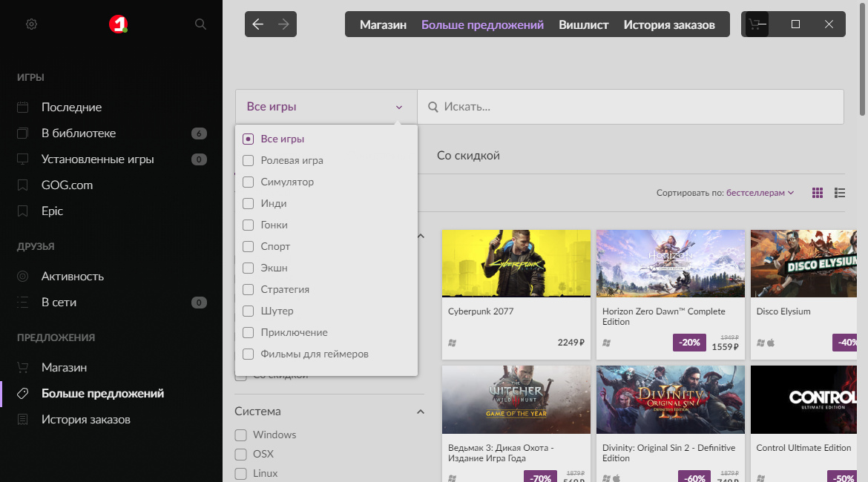Open the Вишлист tab
The image size is (868, 482).
(x=583, y=24)
